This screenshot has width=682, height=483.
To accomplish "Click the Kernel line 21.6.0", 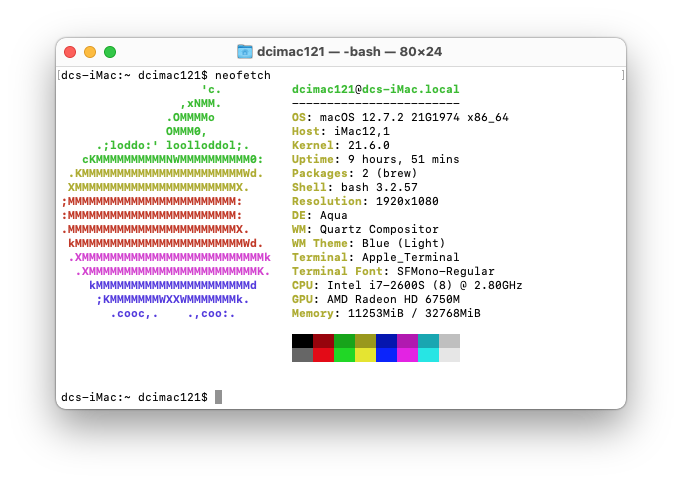I will [341, 145].
